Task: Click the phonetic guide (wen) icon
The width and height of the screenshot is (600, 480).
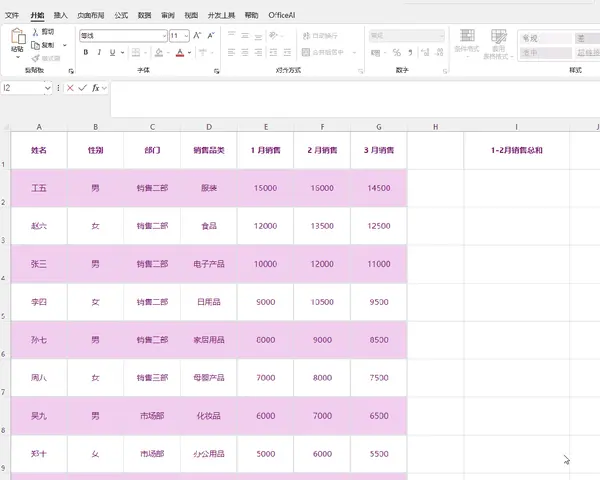Action: click(x=203, y=52)
